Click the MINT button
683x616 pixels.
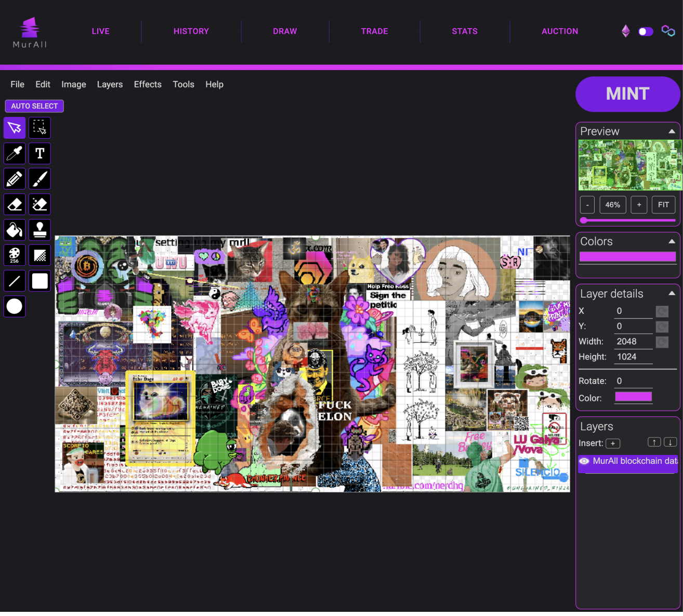point(628,94)
